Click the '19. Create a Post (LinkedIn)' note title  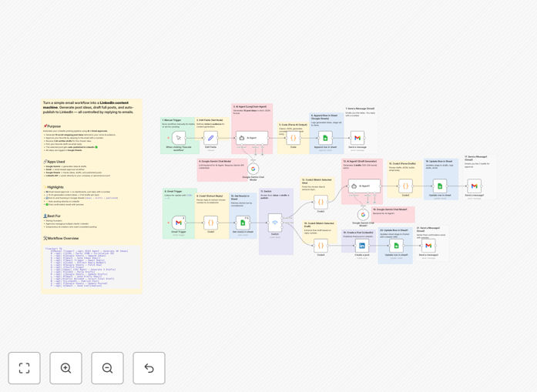tap(358, 233)
